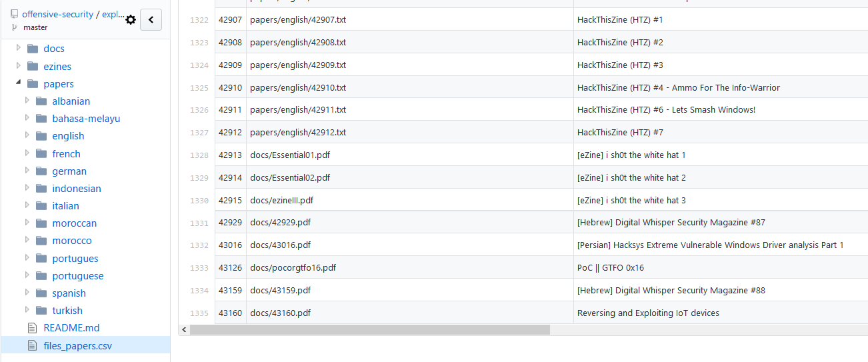Viewport: 868px width, 362px height.
Task: Open the Octotree settings gear
Action: [131, 20]
